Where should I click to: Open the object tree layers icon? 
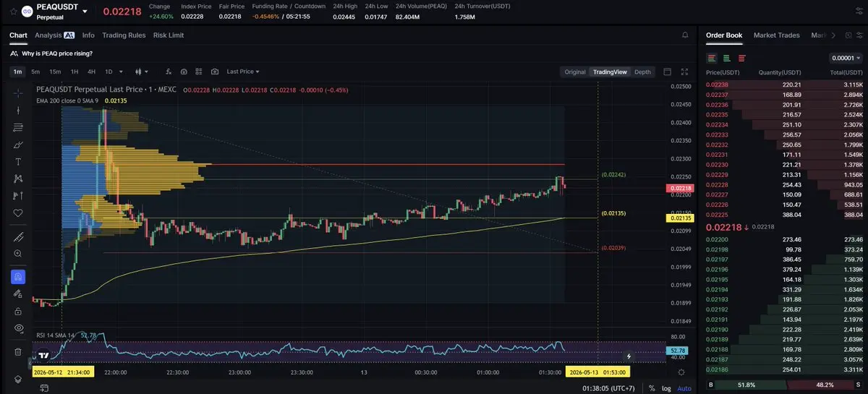tap(18, 378)
